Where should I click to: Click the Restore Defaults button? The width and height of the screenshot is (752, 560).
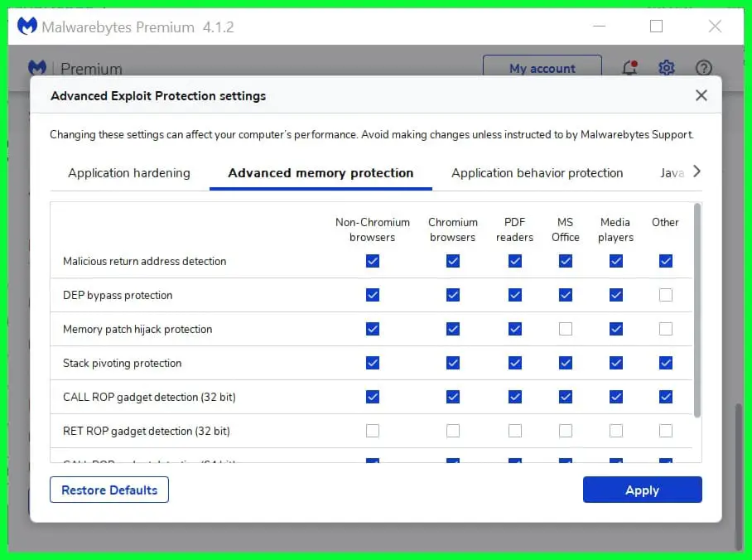[x=109, y=490]
